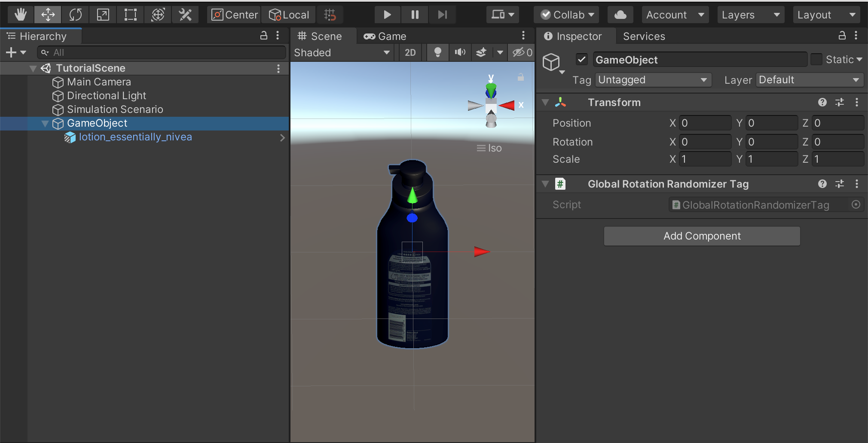Screen dimensions: 868x443
Task: Open the Shaded draw mode dropdown
Action: (x=342, y=52)
